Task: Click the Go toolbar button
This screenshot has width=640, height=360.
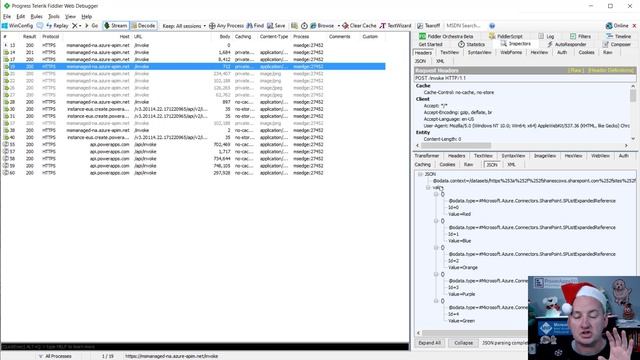Action: [x=91, y=25]
